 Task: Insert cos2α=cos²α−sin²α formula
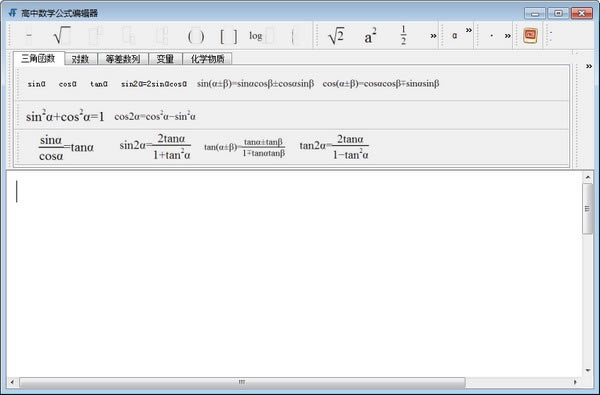pyautogui.click(x=155, y=116)
